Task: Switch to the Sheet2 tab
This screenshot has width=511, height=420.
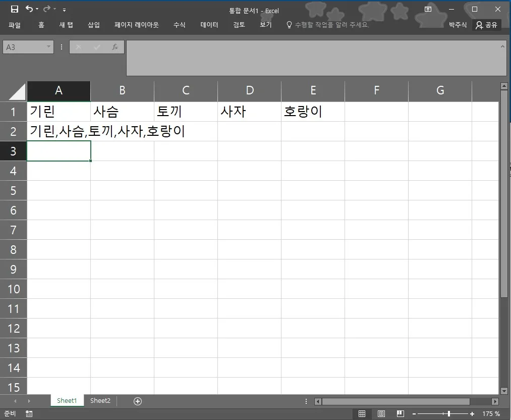Action: 100,400
